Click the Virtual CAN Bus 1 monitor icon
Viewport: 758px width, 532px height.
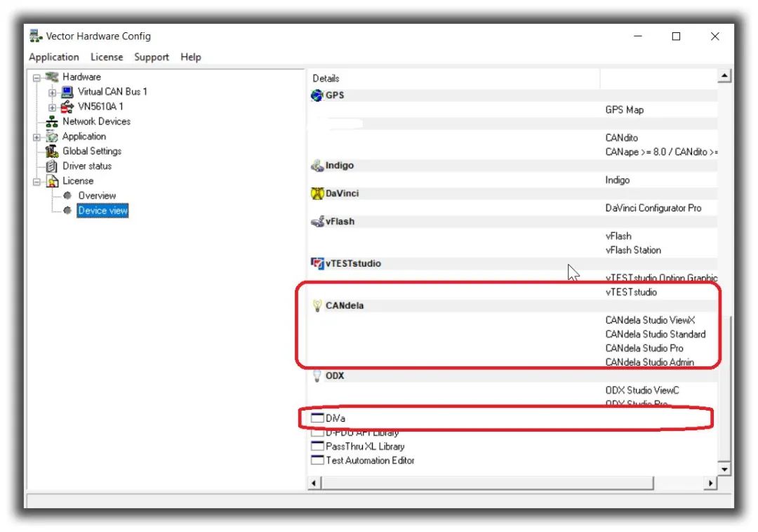tap(67, 92)
